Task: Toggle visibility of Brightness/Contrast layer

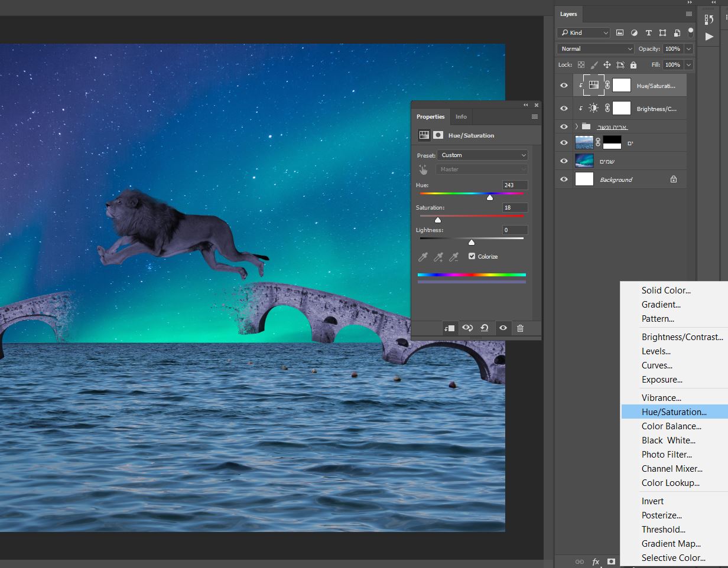Action: tap(564, 109)
